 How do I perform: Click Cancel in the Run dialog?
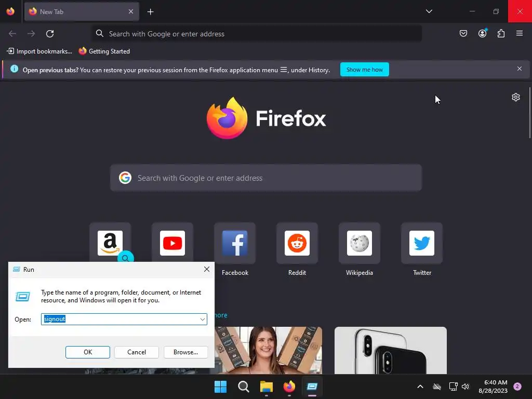(137, 352)
